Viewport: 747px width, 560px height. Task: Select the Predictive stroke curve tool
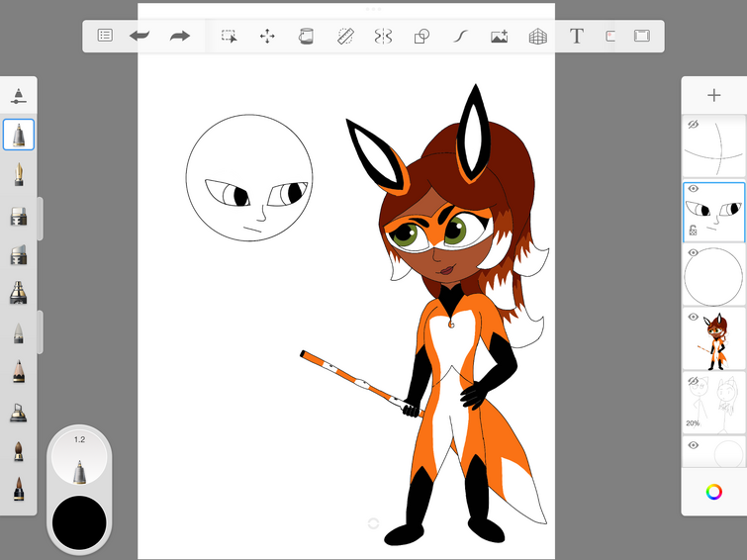(x=460, y=37)
